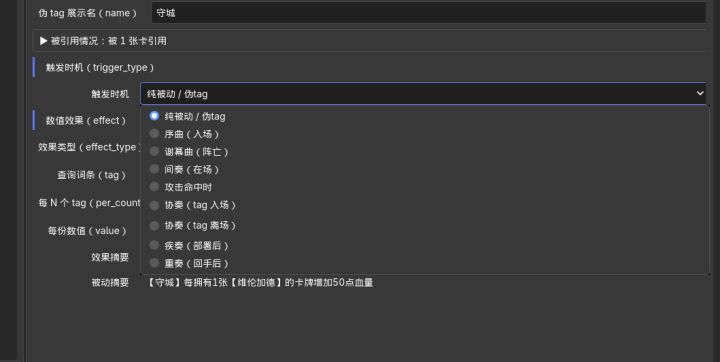
Task: Click the 效果摘要 label
Action: 110,257
